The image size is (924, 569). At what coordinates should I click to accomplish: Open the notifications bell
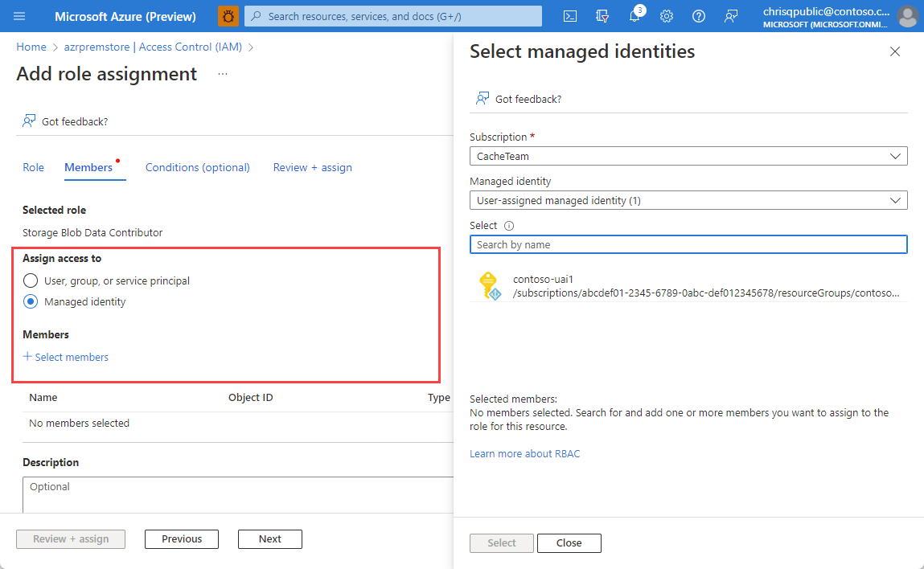pos(634,16)
